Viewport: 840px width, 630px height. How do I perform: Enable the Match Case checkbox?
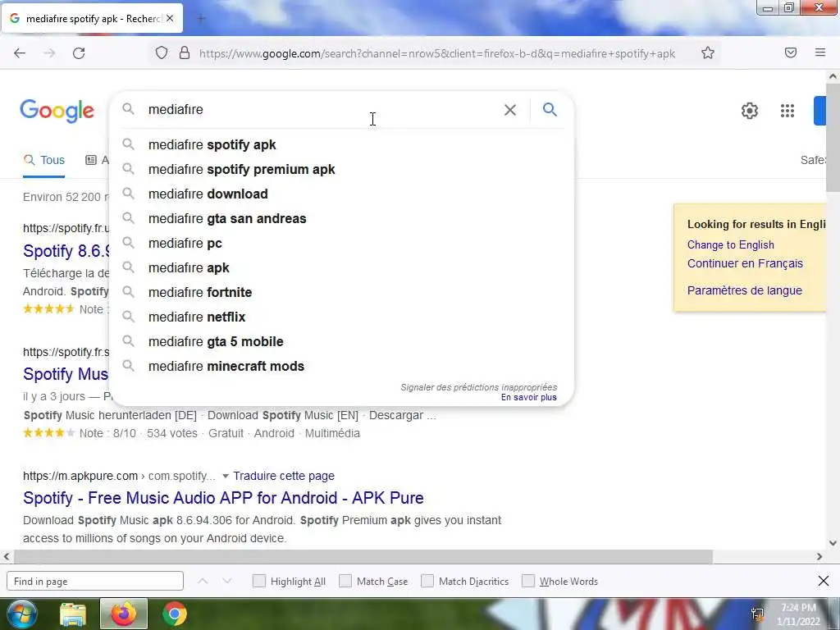coord(345,581)
